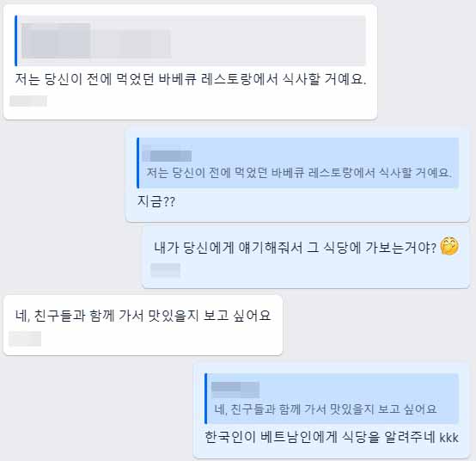Click word '레스토랑에서' in first white bubble
The image size is (476, 461).
click(240, 79)
